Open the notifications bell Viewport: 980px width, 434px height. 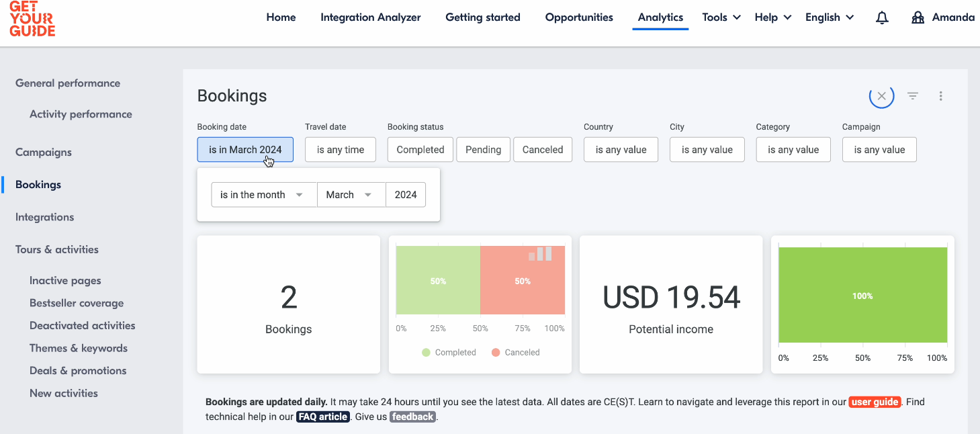coord(883,18)
